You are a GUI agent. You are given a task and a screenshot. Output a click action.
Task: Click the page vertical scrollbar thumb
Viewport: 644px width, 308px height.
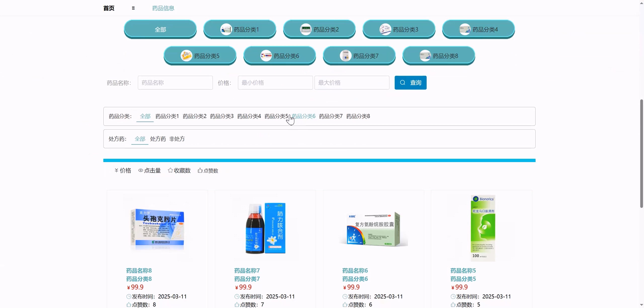tap(641, 153)
